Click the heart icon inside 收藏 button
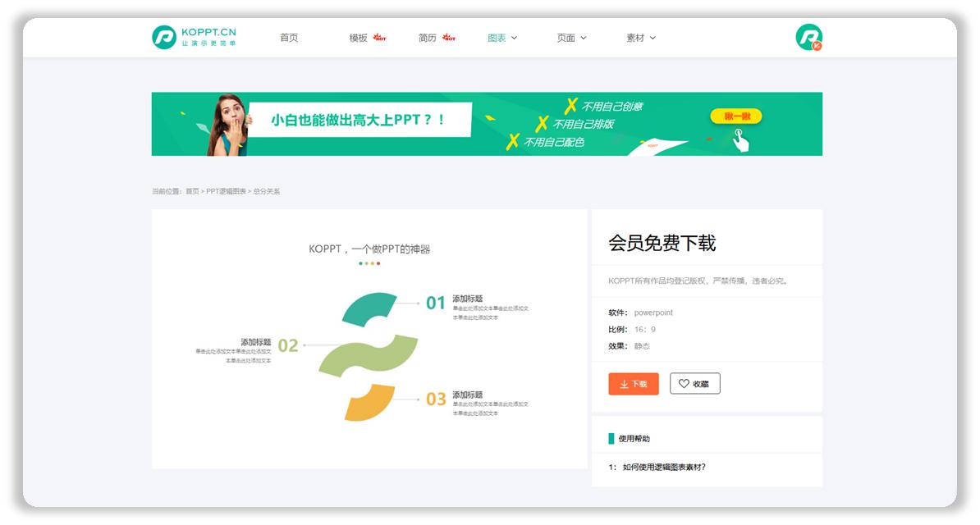Viewport: 980px width, 525px height. (682, 383)
